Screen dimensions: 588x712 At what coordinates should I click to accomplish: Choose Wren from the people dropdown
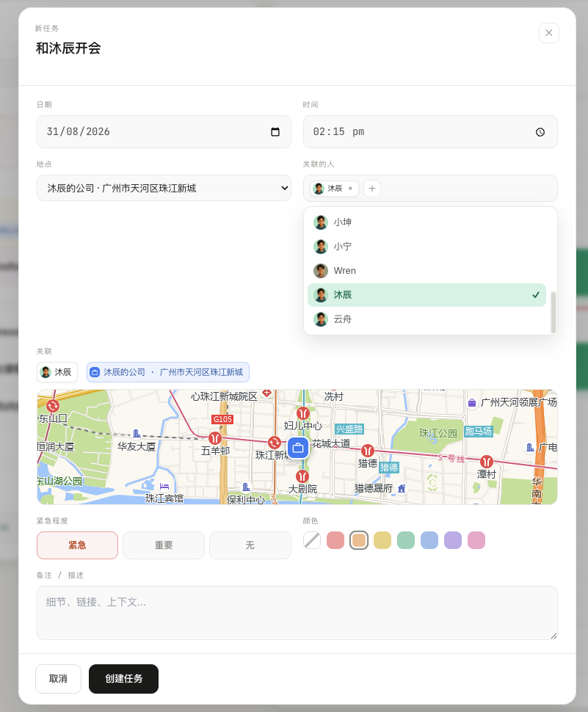click(x=427, y=271)
